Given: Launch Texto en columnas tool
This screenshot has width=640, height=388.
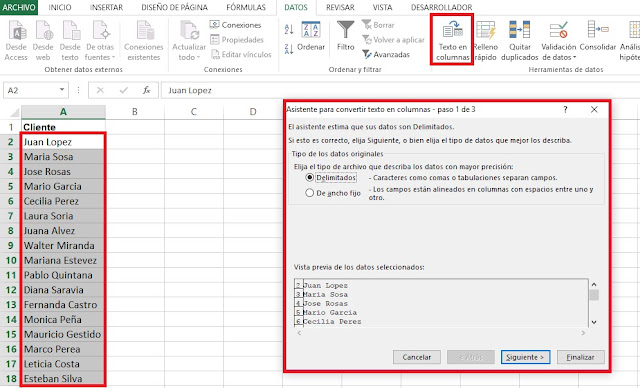Looking at the screenshot, I should pos(452,41).
